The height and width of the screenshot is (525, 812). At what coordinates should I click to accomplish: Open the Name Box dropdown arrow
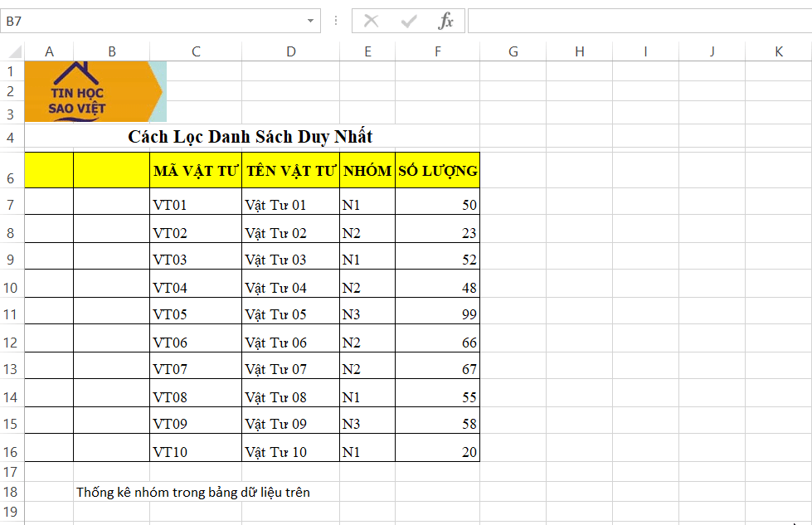click(310, 21)
